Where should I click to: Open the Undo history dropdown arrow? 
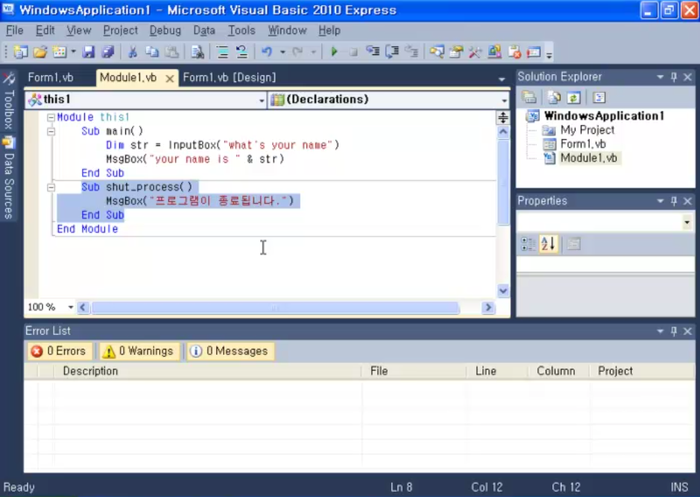coord(282,52)
